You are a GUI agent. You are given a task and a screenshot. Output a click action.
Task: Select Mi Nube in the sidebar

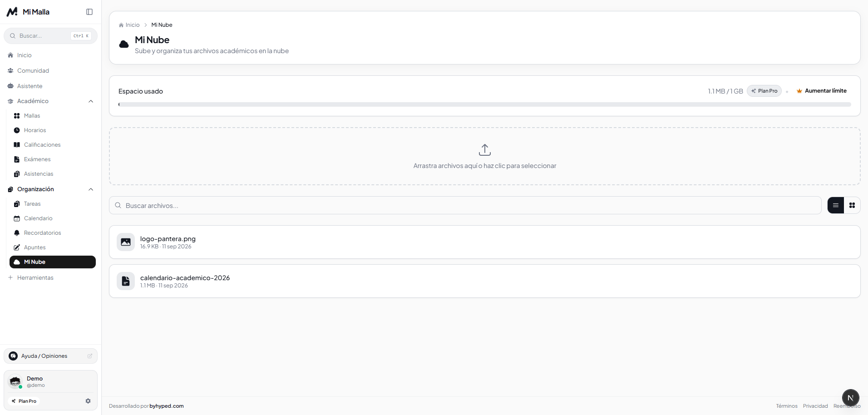click(52, 262)
